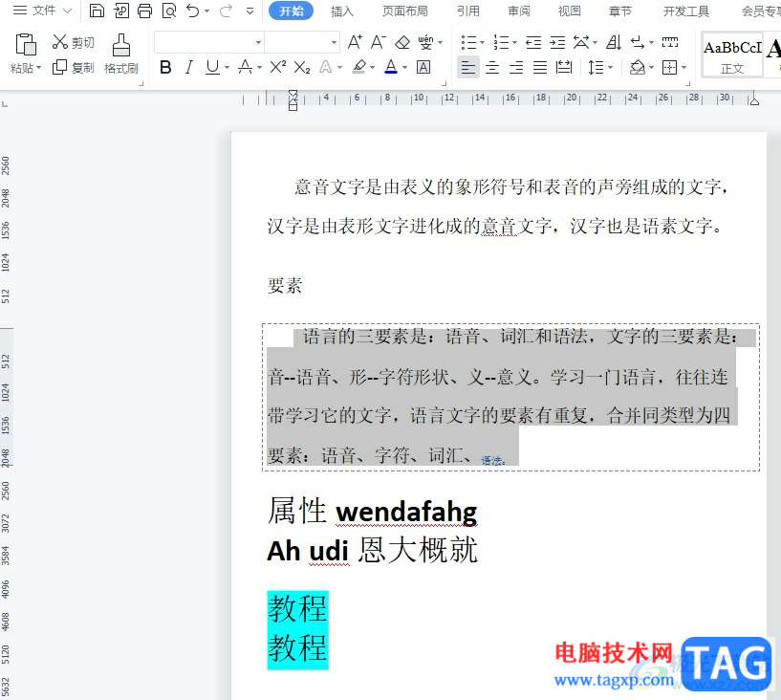Screen dimensions: 781x700
Task: Toggle Italic formatting
Action: pyautogui.click(x=188, y=67)
